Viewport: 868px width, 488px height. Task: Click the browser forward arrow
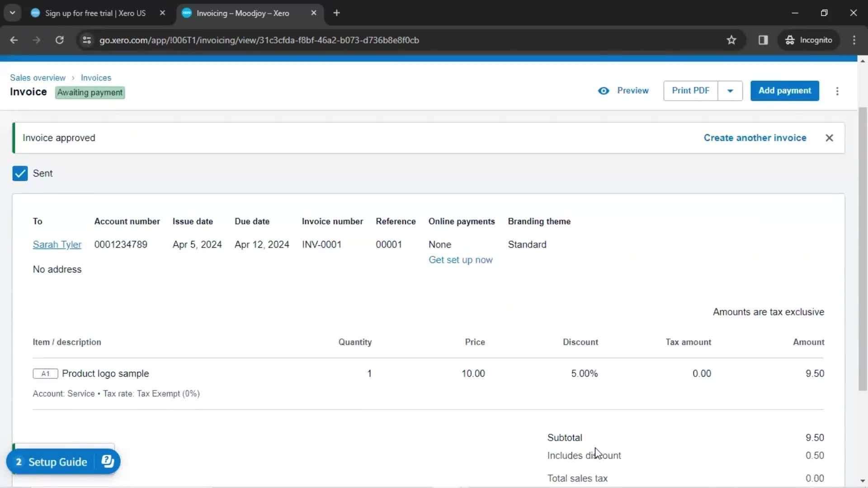tap(36, 40)
